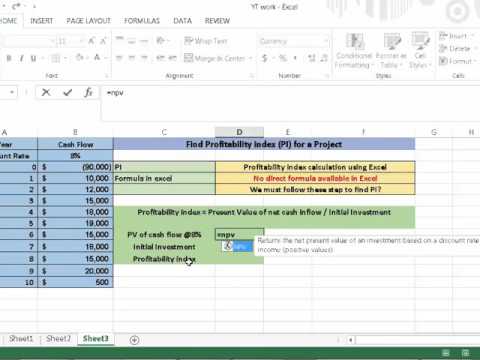Apply Percent Style
The width and height of the screenshot is (480, 360).
283,58
